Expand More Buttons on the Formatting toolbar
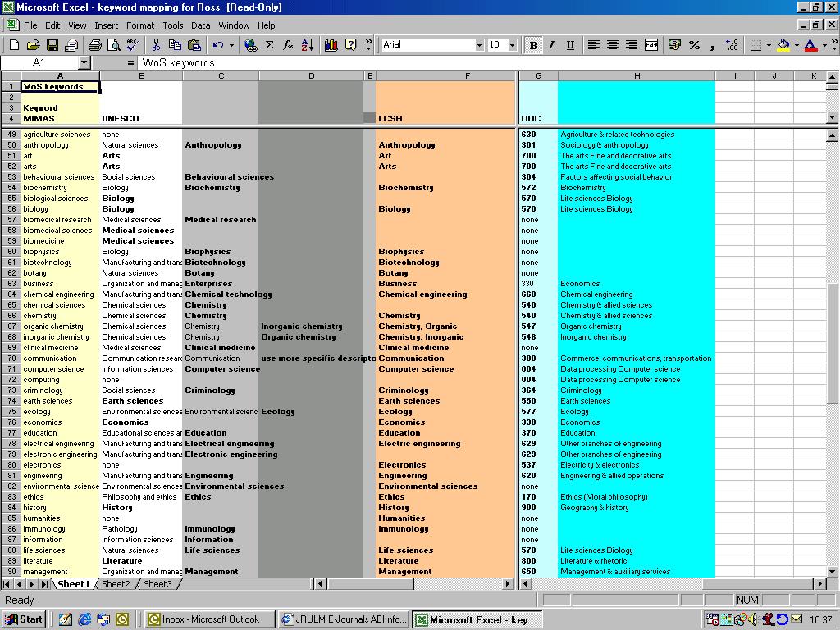The image size is (840, 630). click(834, 45)
